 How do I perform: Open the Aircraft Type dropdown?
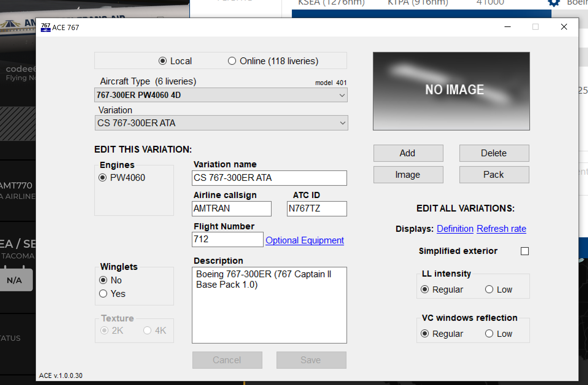click(x=221, y=95)
